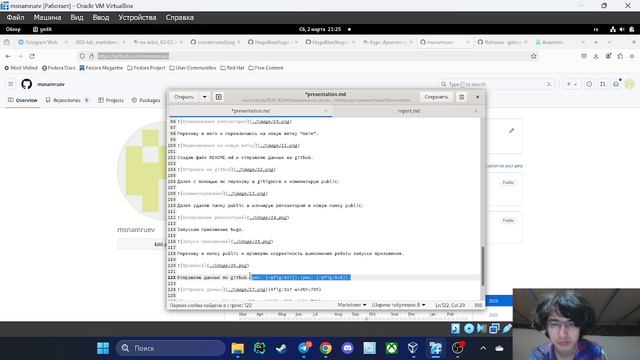Image resolution: width=640 pixels, height=360 pixels.
Task: Open Firefox extensions icon
Action: click(620, 56)
